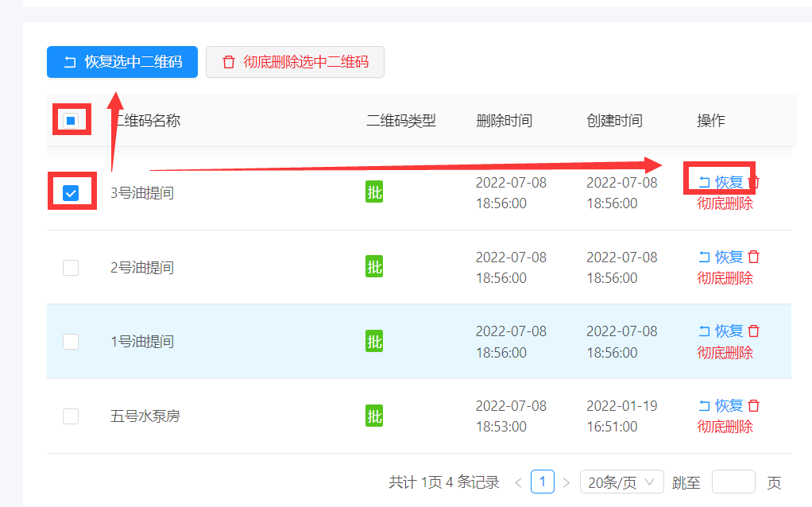The width and height of the screenshot is (812, 507).
Task: Toggle the select-all checkbox in table header
Action: tap(71, 121)
